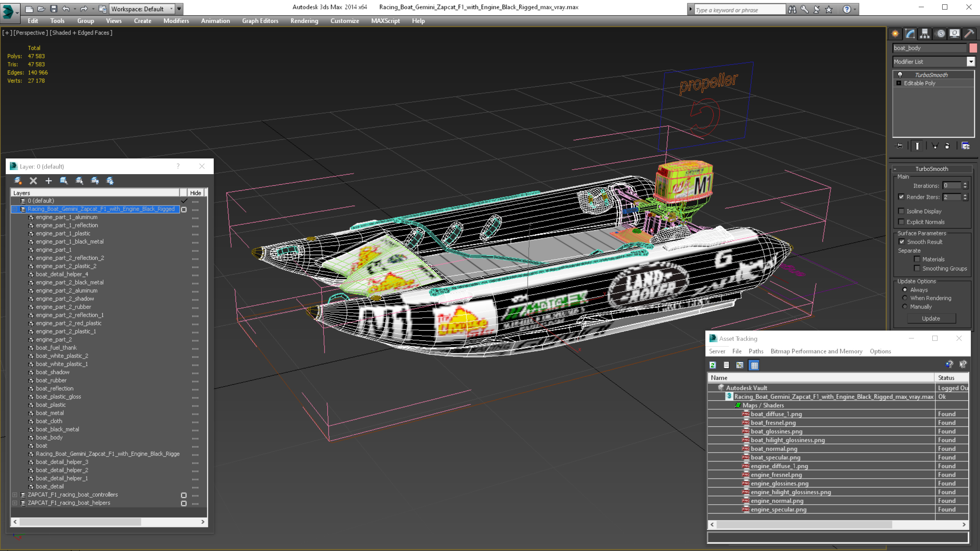
Task: Click Create New Layer icon in Layer dialog
Action: point(18,181)
